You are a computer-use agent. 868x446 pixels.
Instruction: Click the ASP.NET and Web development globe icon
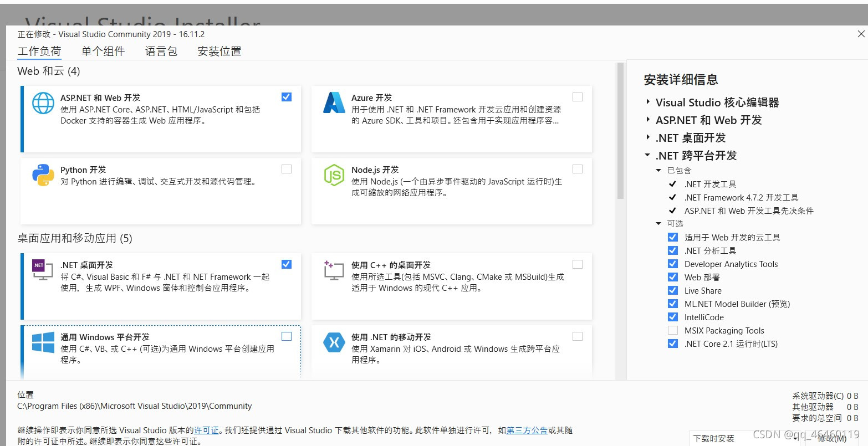pyautogui.click(x=43, y=103)
